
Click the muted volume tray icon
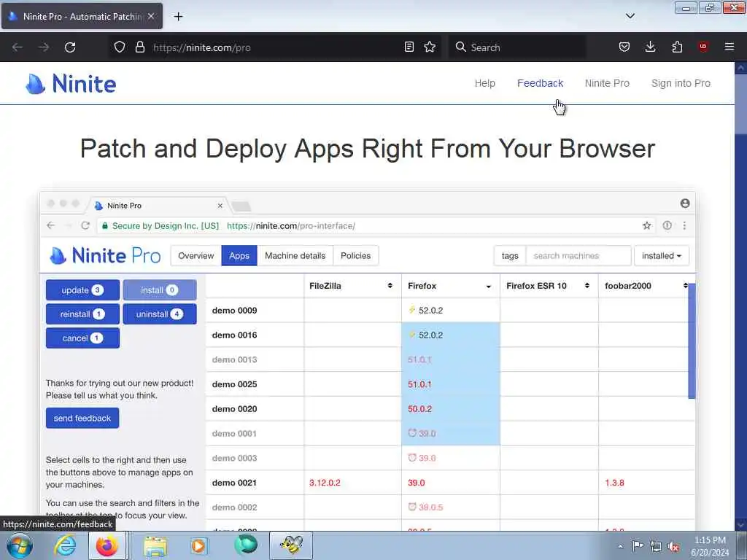(x=673, y=546)
